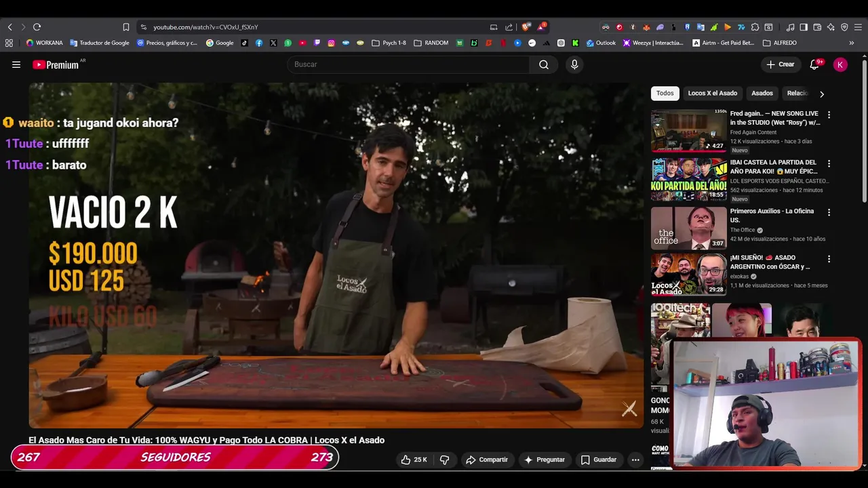Image resolution: width=868 pixels, height=488 pixels.
Task: Start voice search with microphone
Action: coord(574,64)
